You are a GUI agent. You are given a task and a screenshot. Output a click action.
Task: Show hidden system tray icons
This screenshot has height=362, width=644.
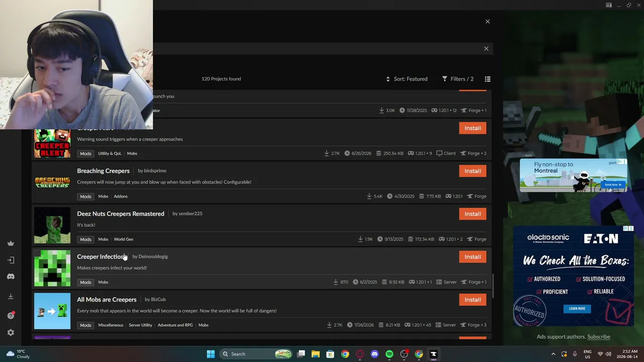tap(553, 354)
